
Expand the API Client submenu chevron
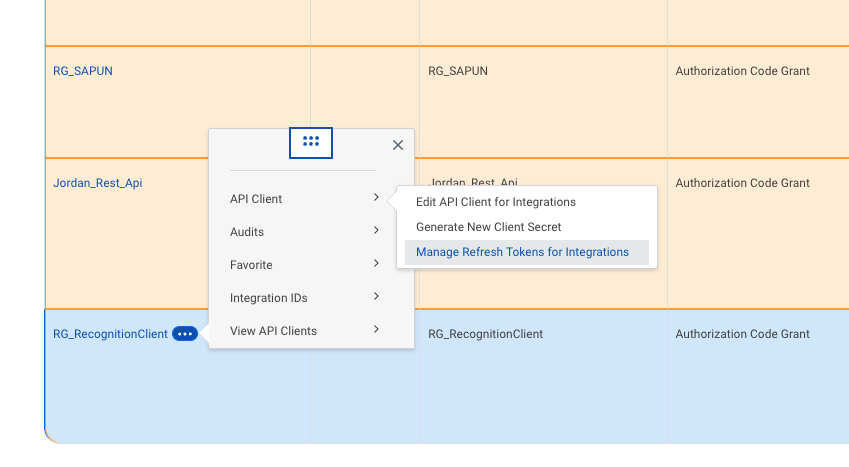(376, 198)
